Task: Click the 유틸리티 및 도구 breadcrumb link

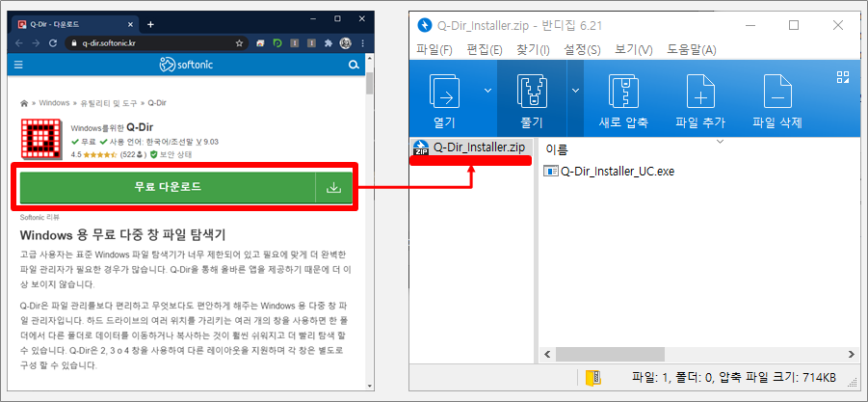Action: point(107,103)
